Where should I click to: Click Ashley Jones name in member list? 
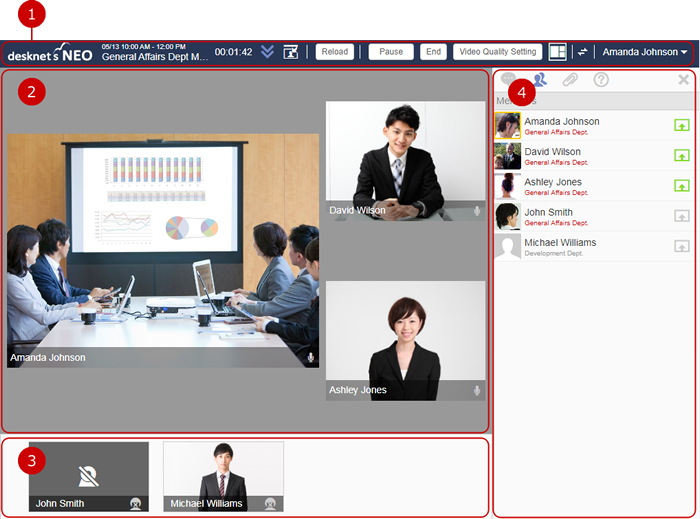point(553,182)
